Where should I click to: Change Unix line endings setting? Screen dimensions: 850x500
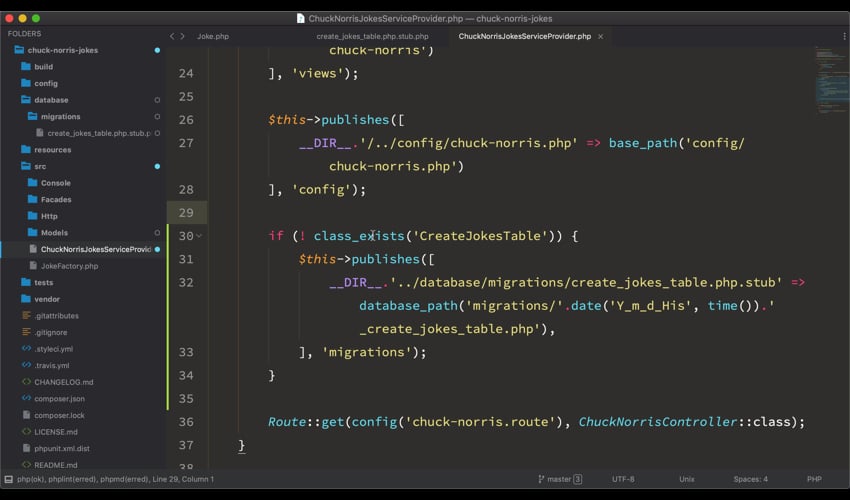(686, 479)
